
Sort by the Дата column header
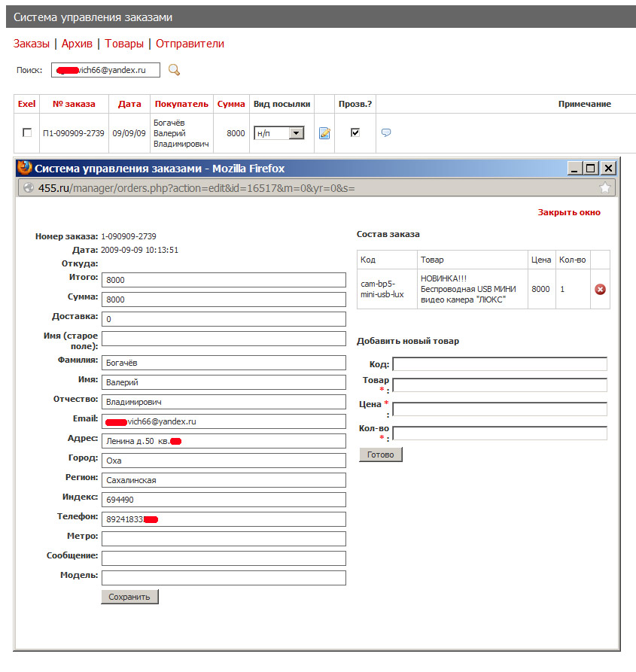pos(129,104)
